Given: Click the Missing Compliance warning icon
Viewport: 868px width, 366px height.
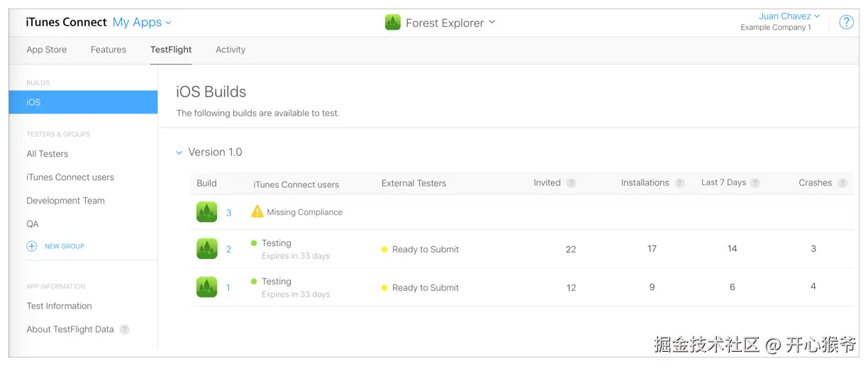Looking at the screenshot, I should 257,211.
